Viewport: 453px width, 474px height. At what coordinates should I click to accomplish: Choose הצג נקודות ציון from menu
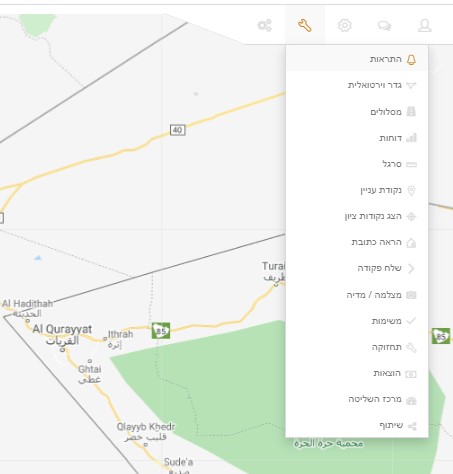coord(357,216)
